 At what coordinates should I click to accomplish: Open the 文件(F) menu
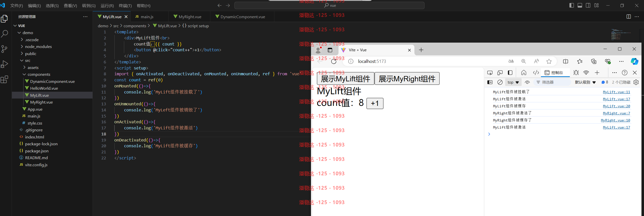point(16,6)
